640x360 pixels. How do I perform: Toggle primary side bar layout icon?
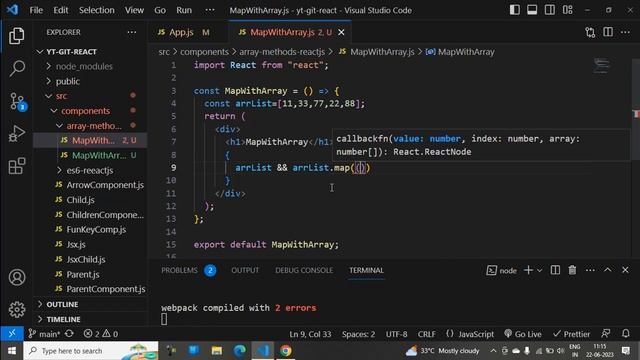tap(515, 10)
